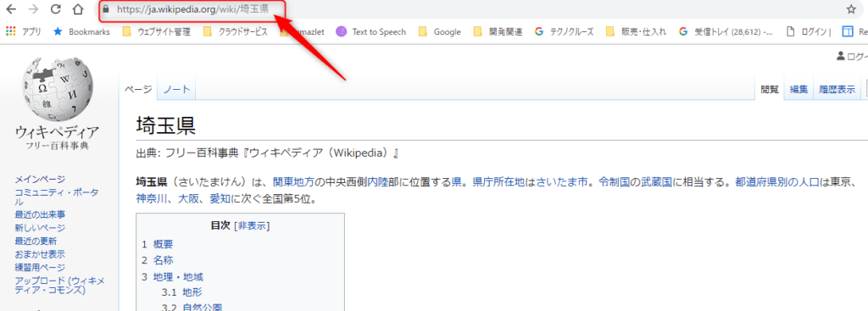Open 最近の更新 sidebar link

coord(36,241)
